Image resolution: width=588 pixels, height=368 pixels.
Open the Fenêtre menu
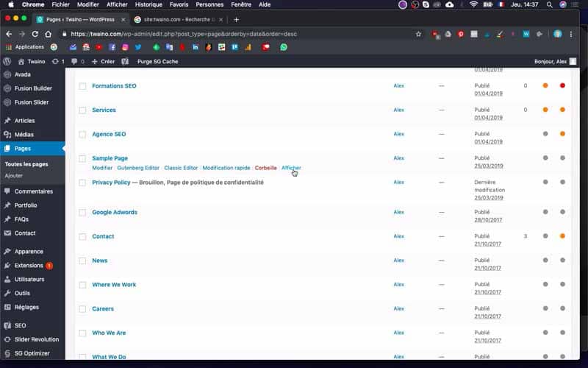tap(241, 4)
